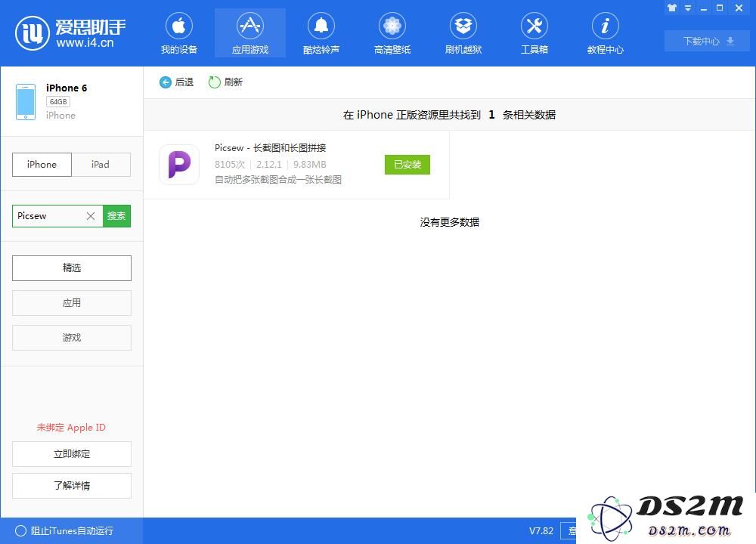Maximize the i4 window
Screen dimensions: 756x544
720,8
